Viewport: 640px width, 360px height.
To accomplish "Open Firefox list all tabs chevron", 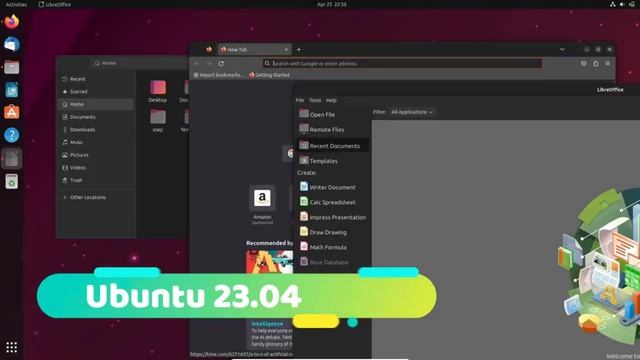I will tap(562, 49).
